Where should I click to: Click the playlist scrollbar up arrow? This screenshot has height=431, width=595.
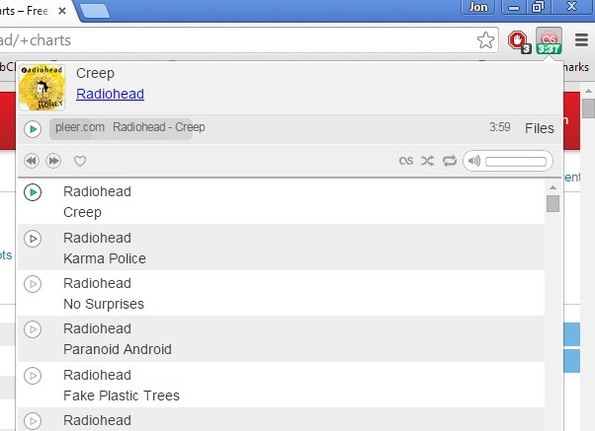click(x=553, y=187)
